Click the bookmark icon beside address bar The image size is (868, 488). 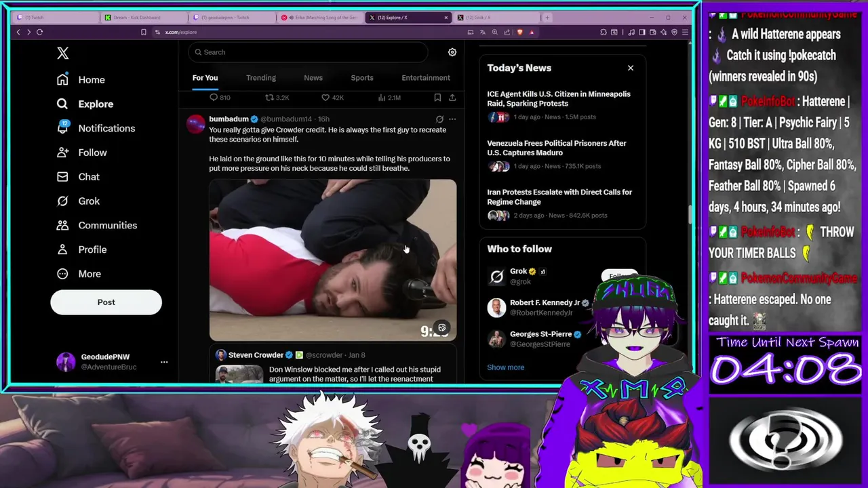pos(143,32)
